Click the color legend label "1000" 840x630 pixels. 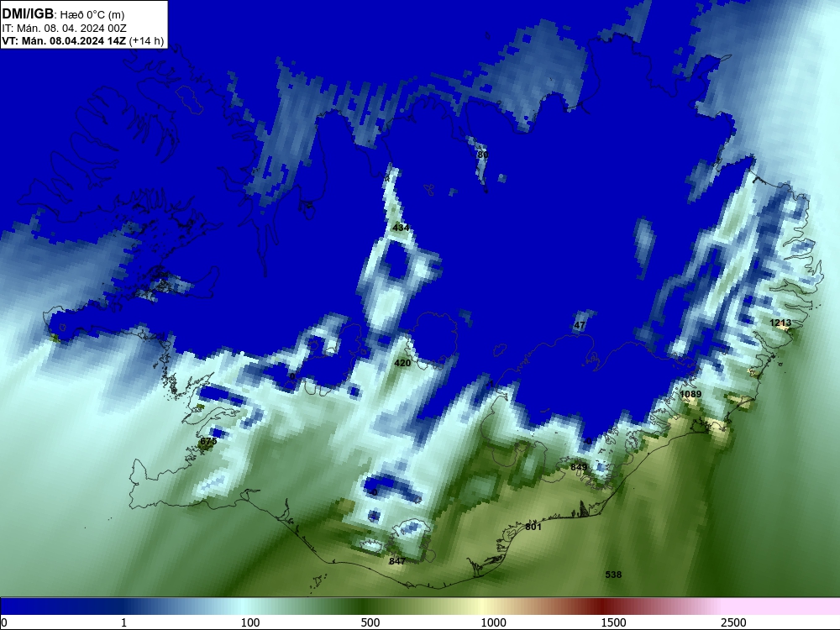click(493, 622)
